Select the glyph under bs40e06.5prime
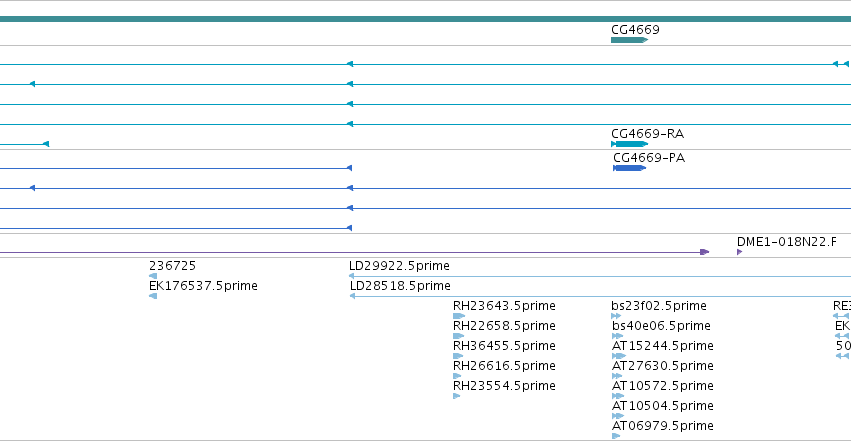 click(x=618, y=336)
